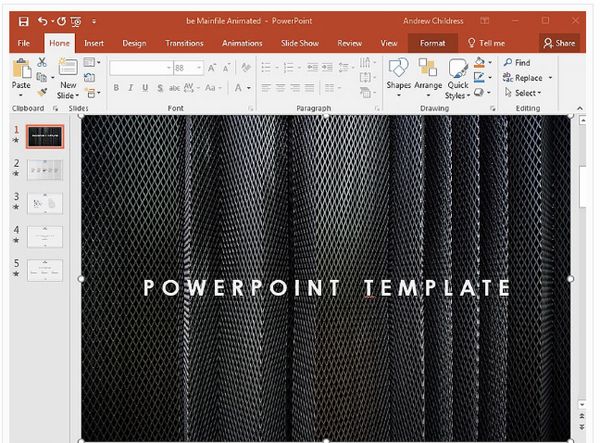Open the Arrange menu
This screenshot has height=443, width=600.
428,78
